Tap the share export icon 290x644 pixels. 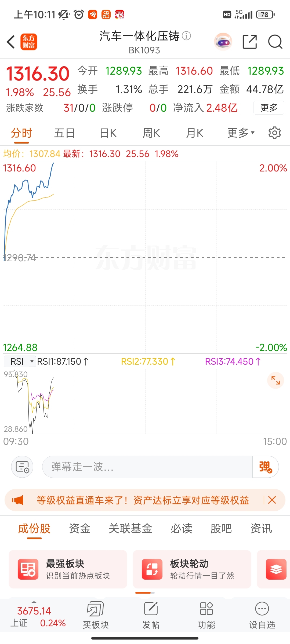[250, 42]
